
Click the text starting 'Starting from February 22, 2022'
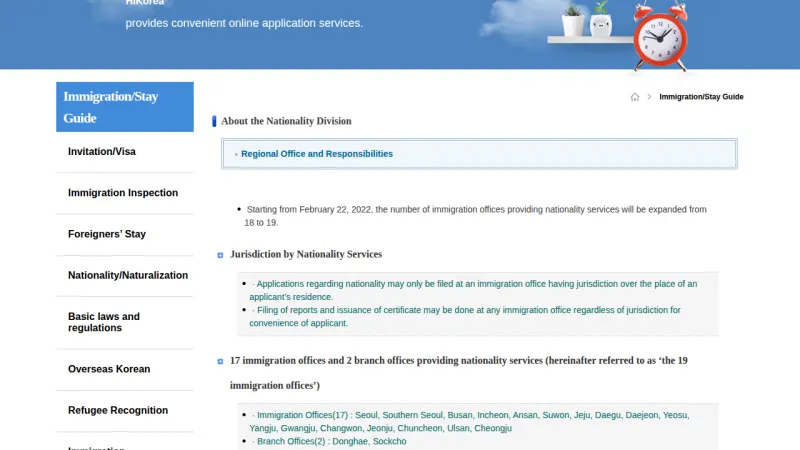(x=475, y=216)
